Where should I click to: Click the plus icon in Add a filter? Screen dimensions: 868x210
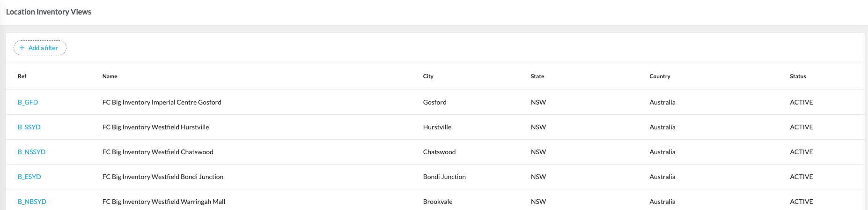click(x=22, y=48)
